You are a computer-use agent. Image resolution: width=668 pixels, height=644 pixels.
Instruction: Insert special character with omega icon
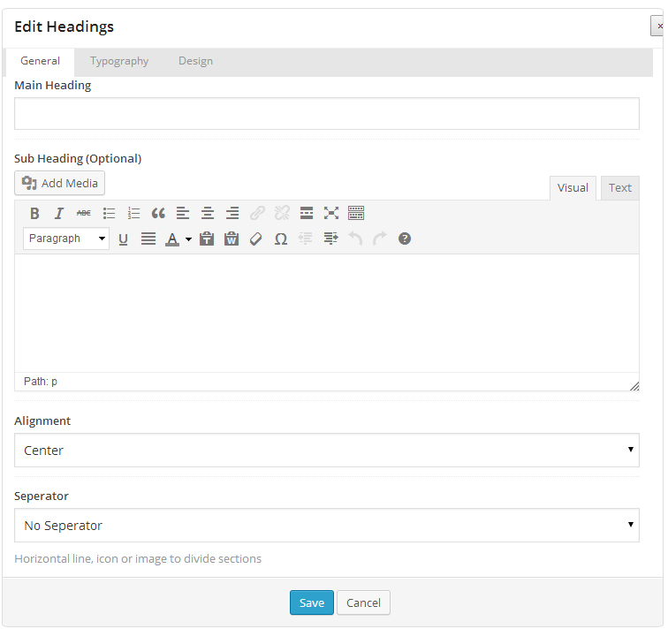coord(281,239)
